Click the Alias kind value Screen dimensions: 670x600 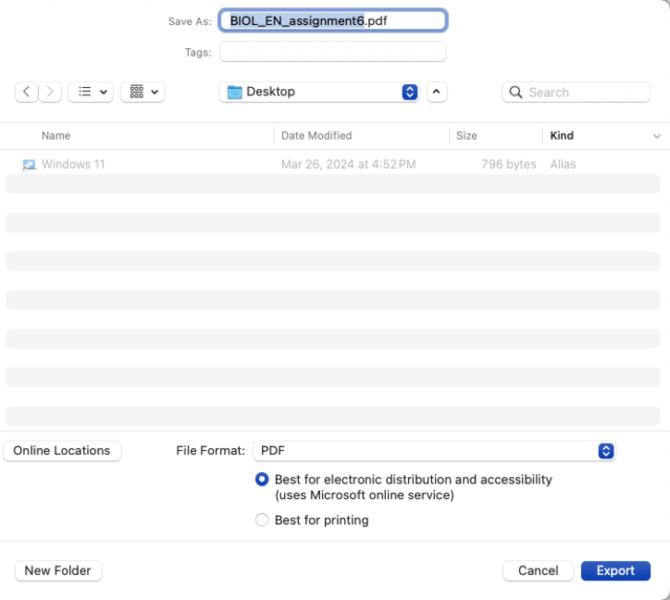(563, 164)
